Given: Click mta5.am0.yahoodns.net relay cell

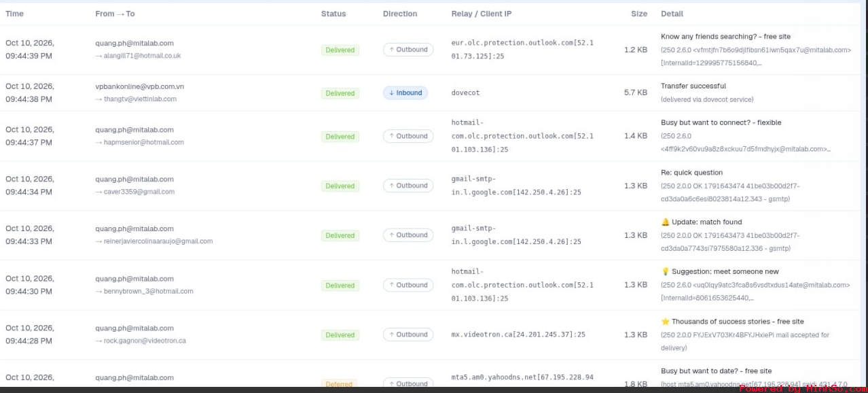Looking at the screenshot, I should point(522,377).
